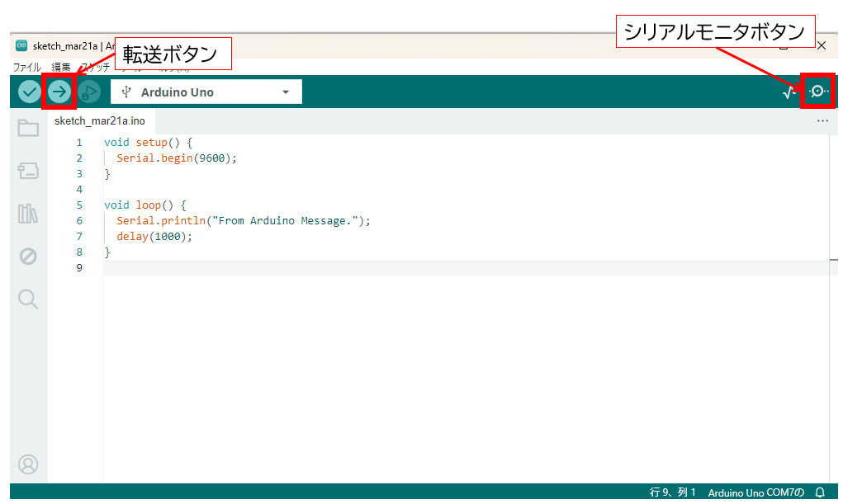The image size is (843, 504).
Task: Open the Sketchbook folder panel
Action: tap(28, 128)
